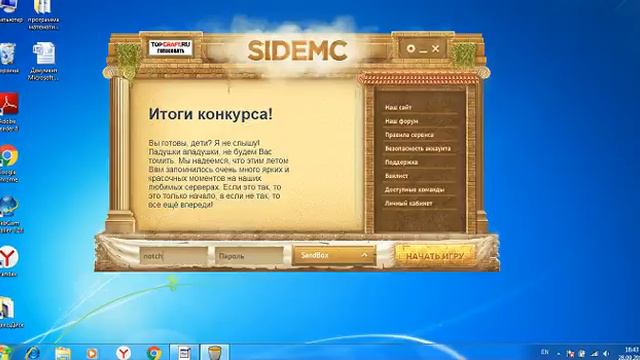Open the Наш форум link

click(401, 121)
